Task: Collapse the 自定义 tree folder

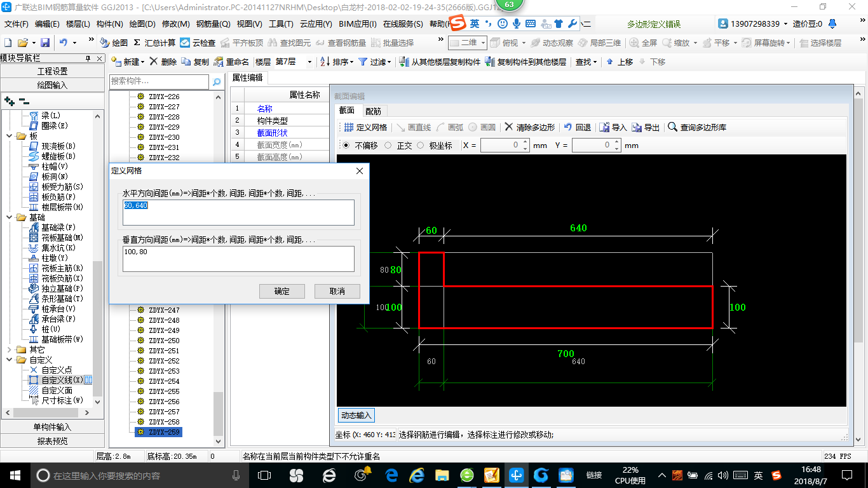Action: (x=9, y=360)
